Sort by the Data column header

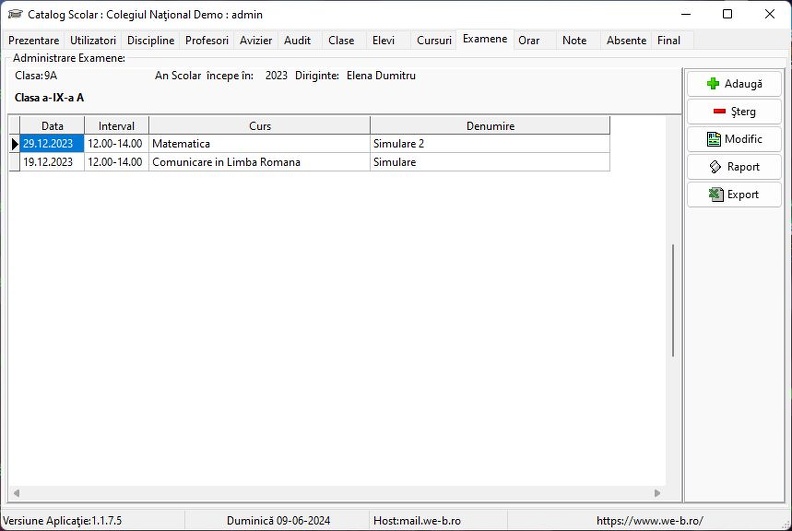point(52,126)
